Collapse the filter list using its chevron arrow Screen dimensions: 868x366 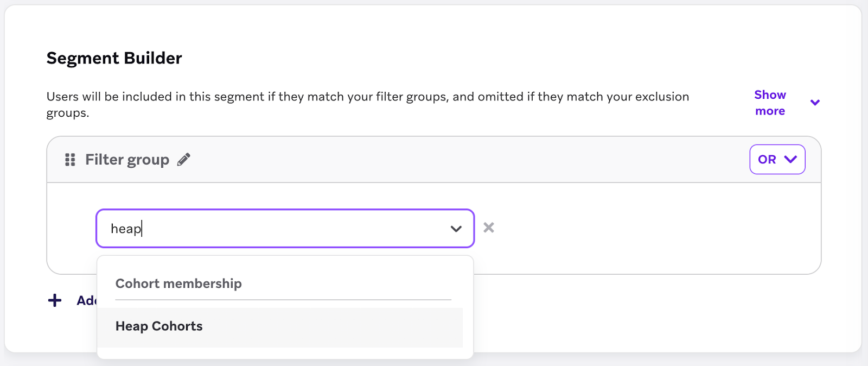click(x=456, y=229)
